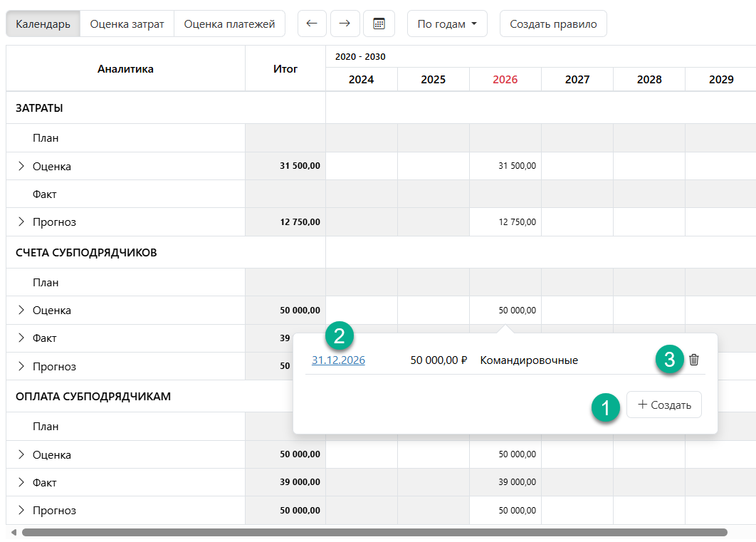Click the scrollbar left arrow

(13, 532)
